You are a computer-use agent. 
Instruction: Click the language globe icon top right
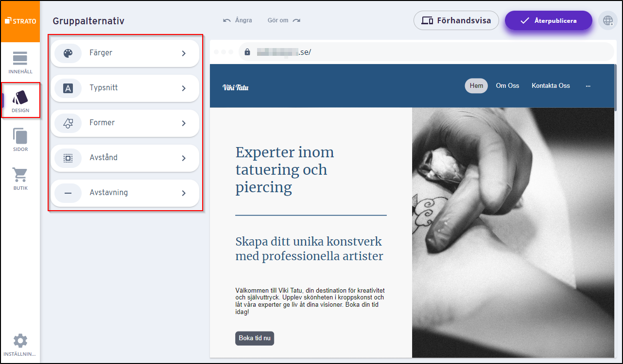point(608,20)
